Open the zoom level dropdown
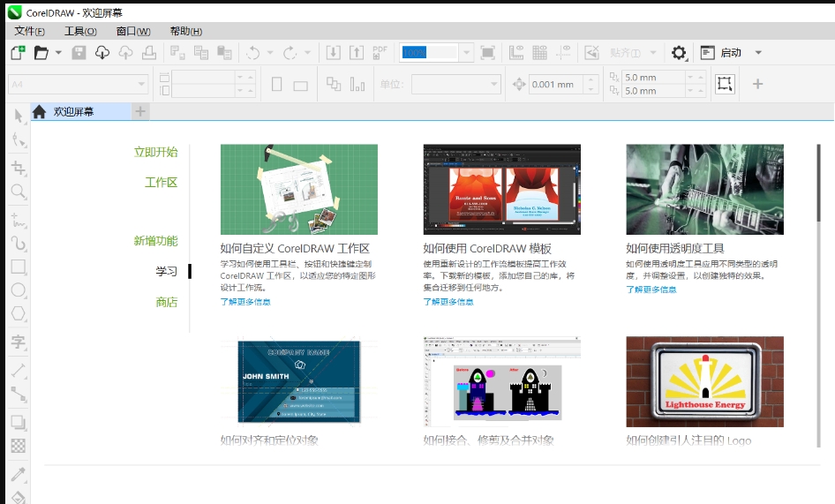 click(467, 53)
